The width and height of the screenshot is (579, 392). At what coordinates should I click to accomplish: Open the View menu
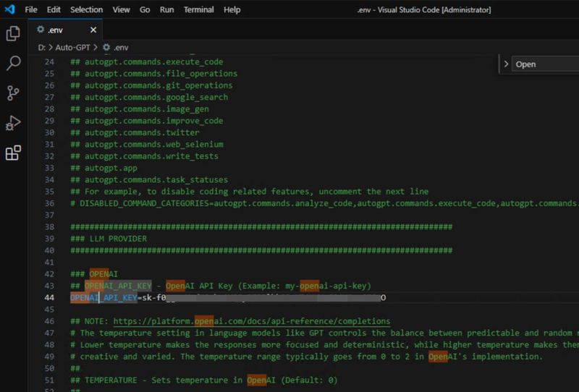click(121, 9)
